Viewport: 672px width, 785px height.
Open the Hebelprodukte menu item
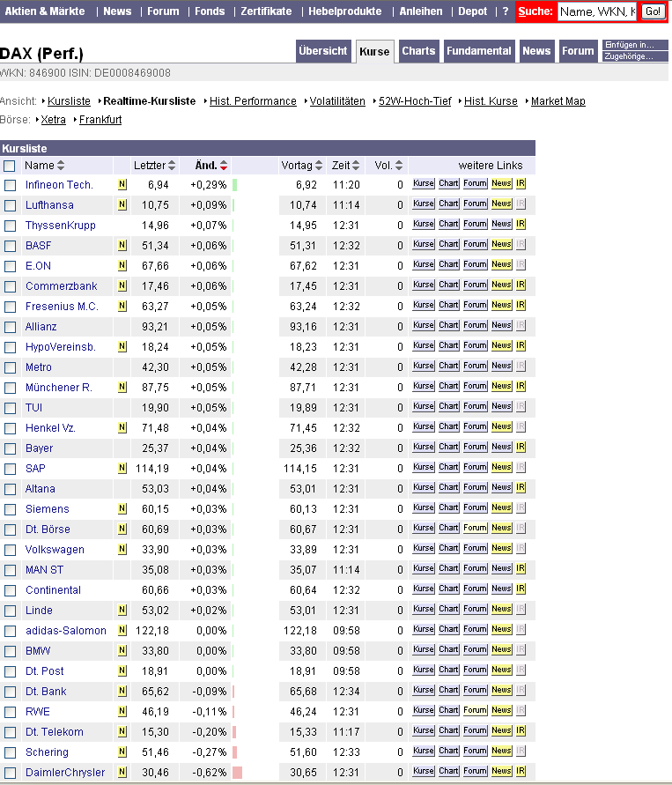click(x=344, y=11)
